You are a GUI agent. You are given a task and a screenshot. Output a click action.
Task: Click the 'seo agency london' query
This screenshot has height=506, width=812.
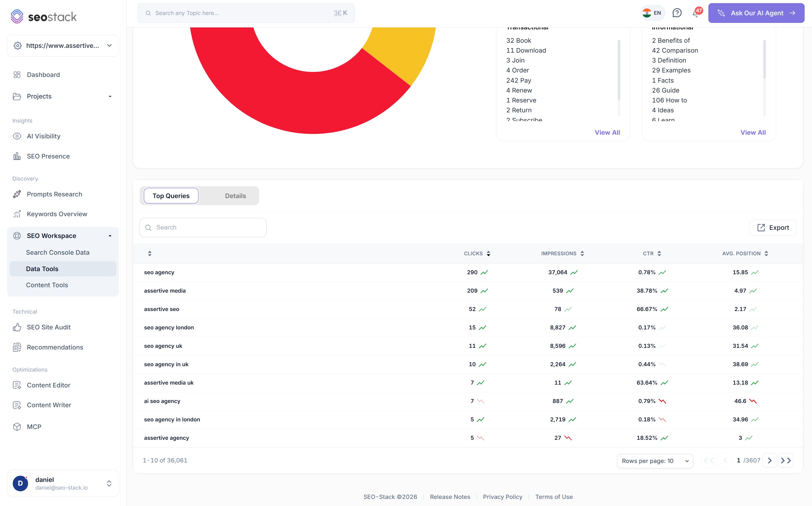click(169, 328)
